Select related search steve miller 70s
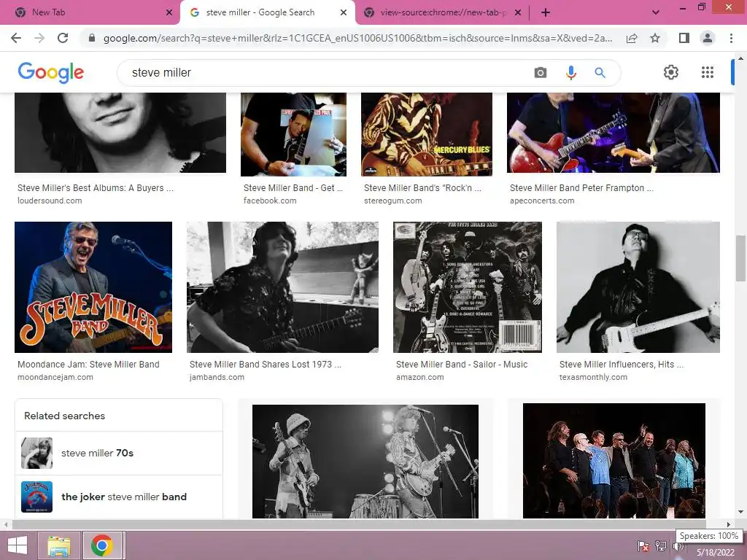This screenshot has height=560, width=747. [119, 454]
